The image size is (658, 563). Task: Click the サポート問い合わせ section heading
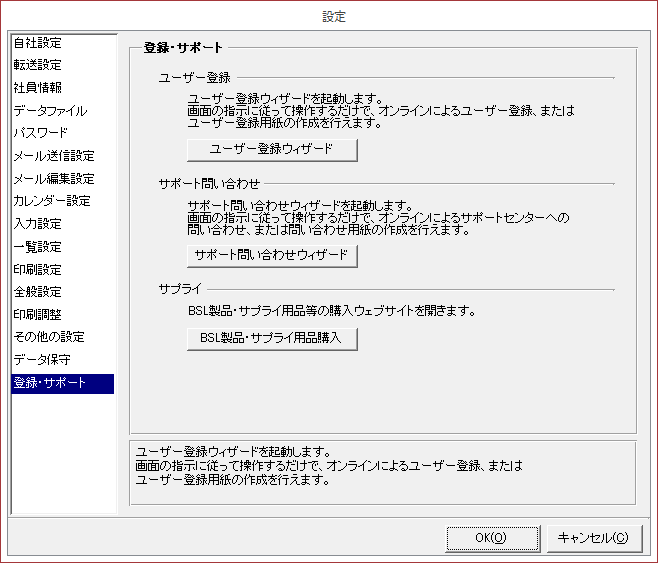pos(209,183)
